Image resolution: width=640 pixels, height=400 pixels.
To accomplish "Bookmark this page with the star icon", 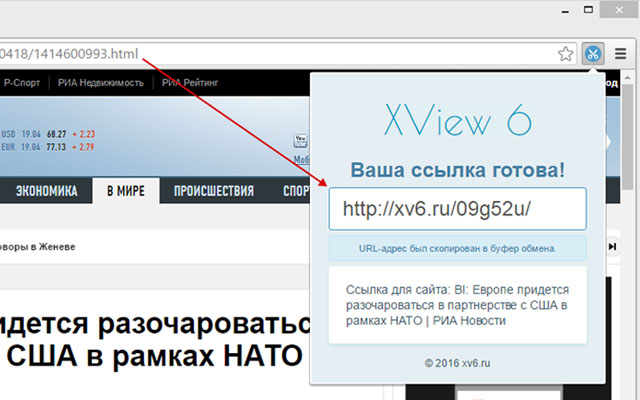I will pos(565,53).
